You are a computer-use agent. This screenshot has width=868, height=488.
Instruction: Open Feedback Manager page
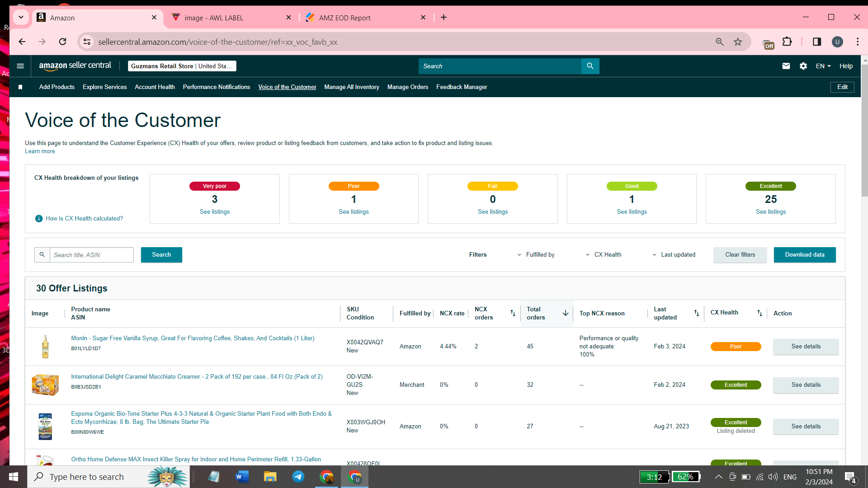(462, 87)
